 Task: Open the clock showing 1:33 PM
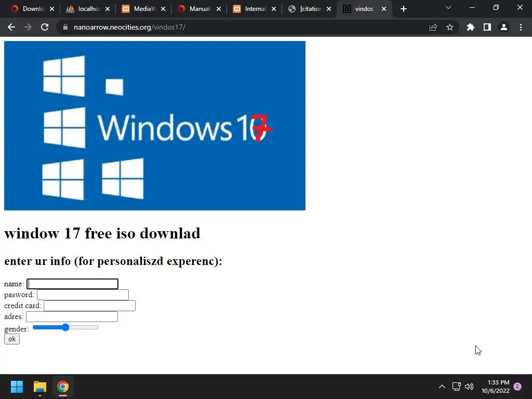pos(495,387)
